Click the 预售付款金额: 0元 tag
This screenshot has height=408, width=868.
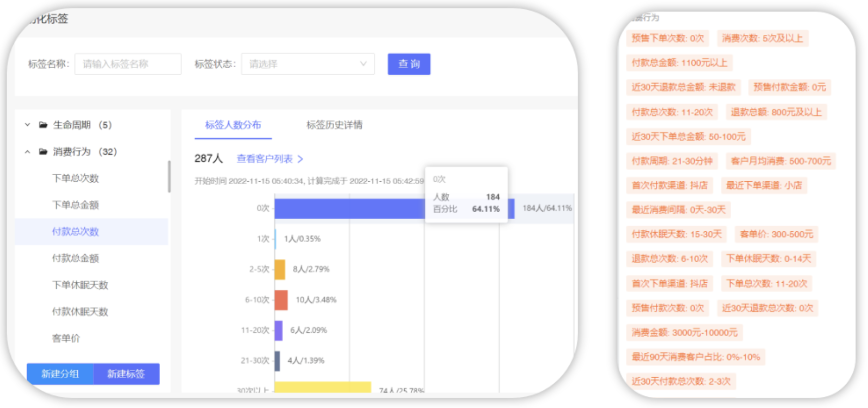[x=790, y=87]
